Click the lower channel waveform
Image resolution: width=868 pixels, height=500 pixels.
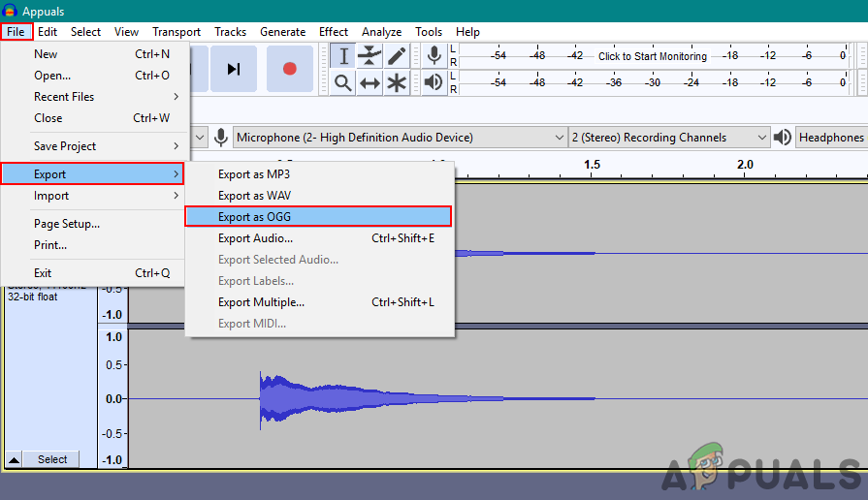point(498,399)
